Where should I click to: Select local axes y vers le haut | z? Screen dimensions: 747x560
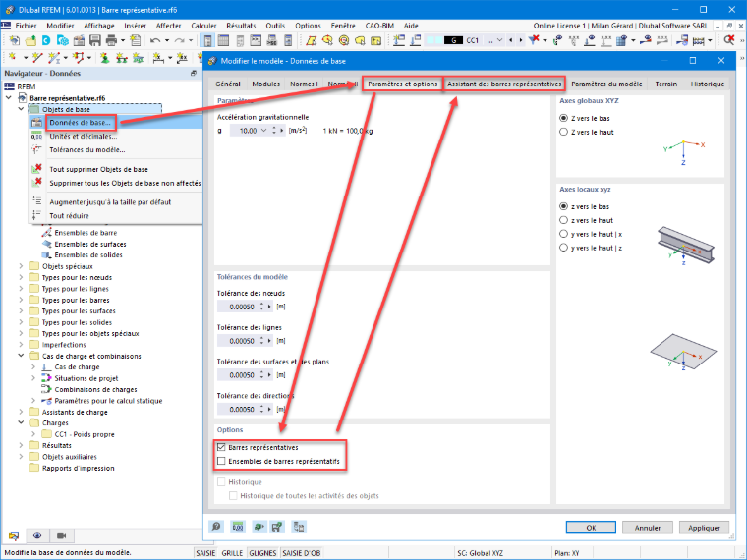pos(563,248)
